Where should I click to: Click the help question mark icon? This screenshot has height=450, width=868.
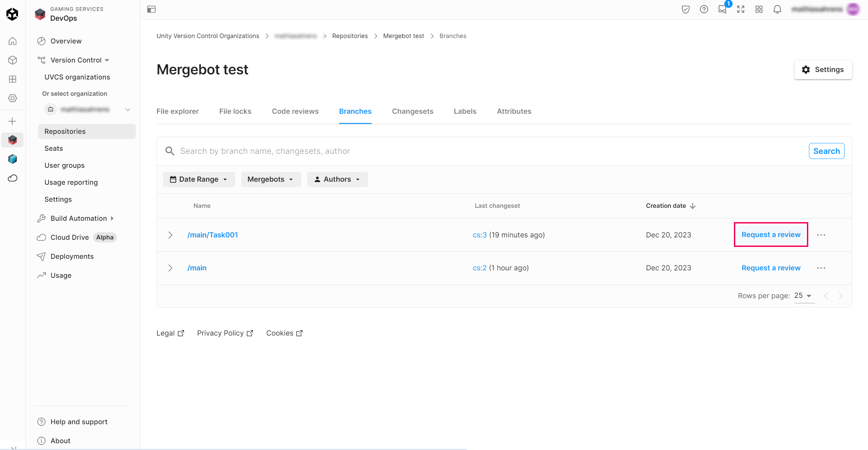[704, 10]
